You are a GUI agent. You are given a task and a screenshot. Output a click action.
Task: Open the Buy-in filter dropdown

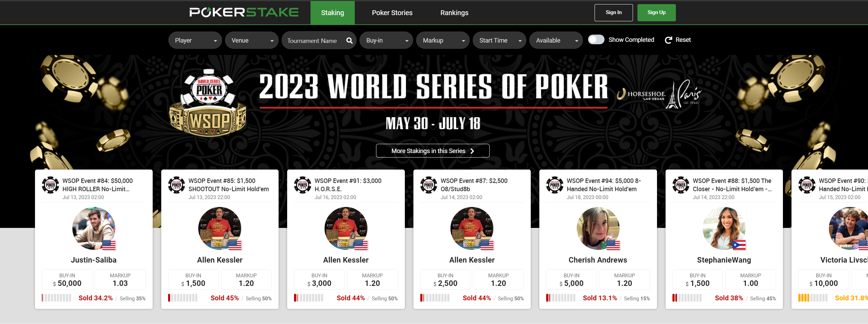pyautogui.click(x=386, y=40)
